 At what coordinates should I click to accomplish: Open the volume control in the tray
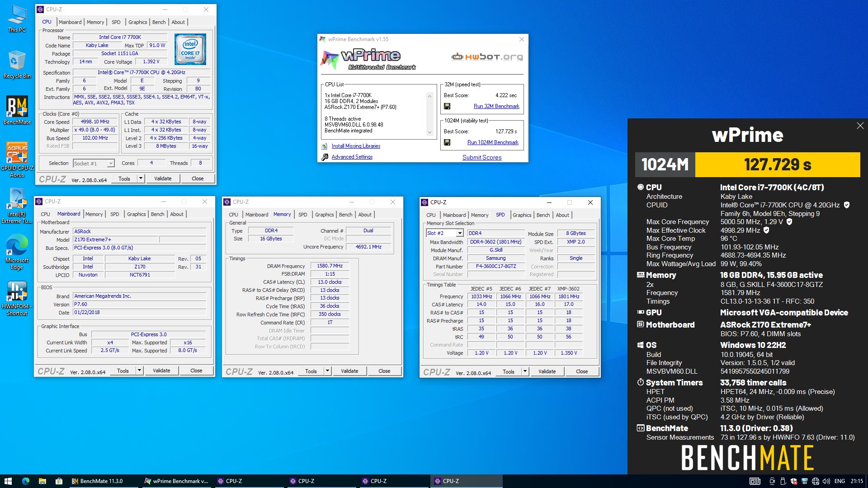point(826,481)
